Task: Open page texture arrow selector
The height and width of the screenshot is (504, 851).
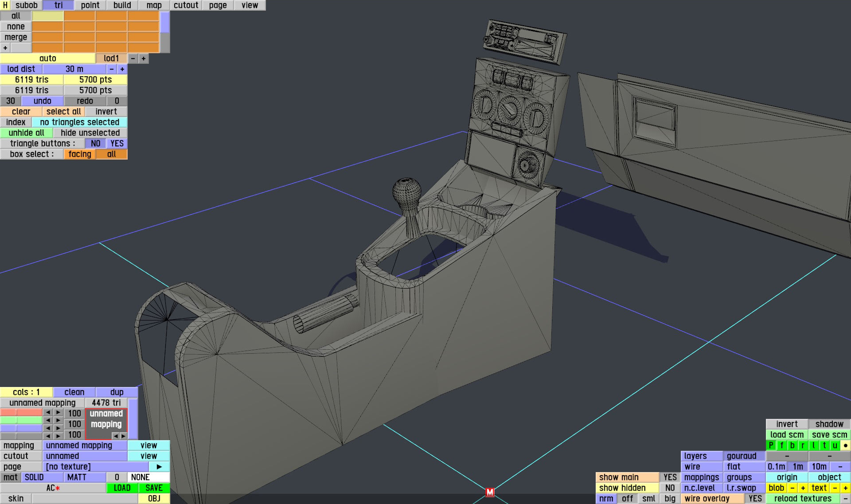Action: [x=159, y=466]
